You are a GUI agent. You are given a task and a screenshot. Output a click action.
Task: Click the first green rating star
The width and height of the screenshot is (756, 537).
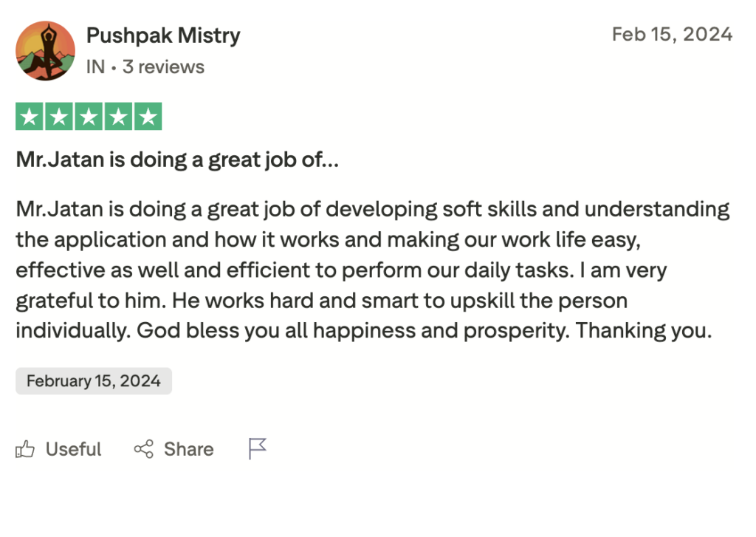tap(30, 117)
